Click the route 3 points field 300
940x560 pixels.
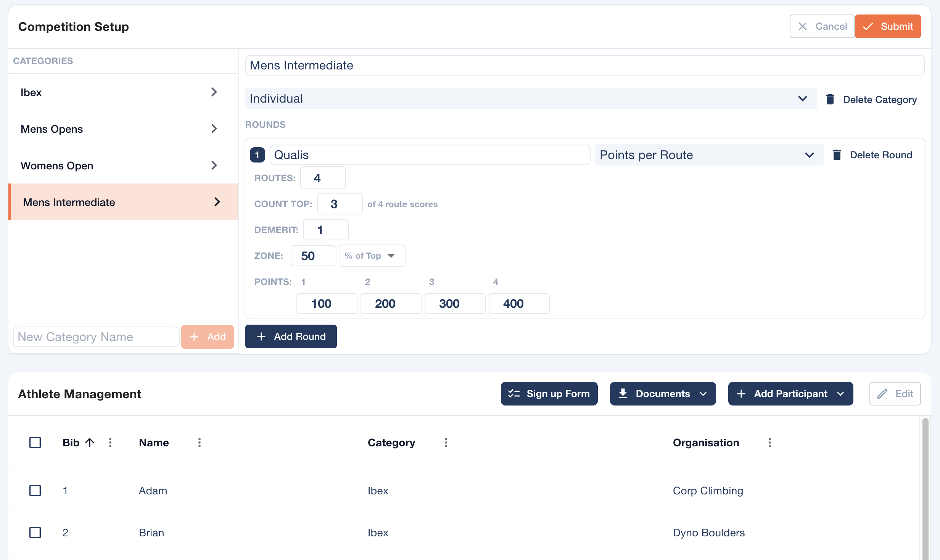click(x=455, y=304)
